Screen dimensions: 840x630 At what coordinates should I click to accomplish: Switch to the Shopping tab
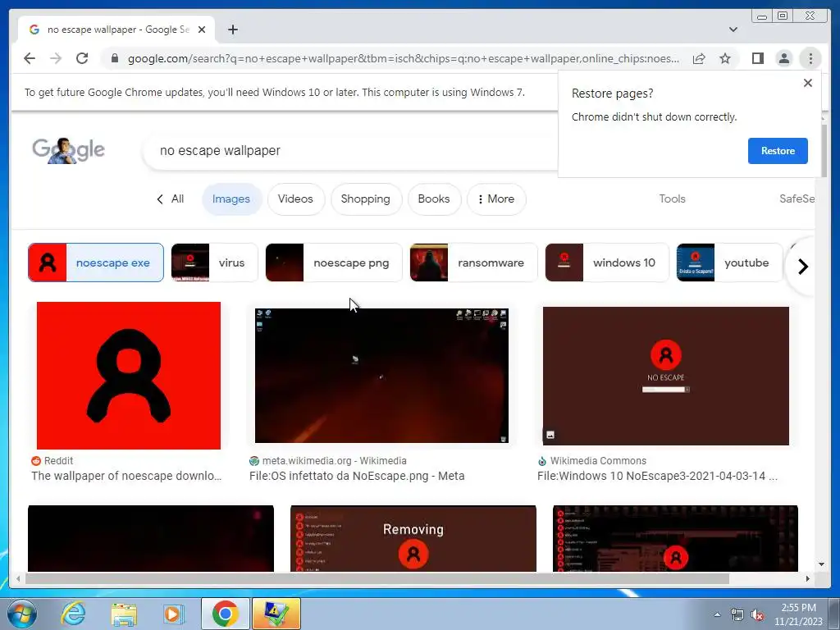coord(365,199)
